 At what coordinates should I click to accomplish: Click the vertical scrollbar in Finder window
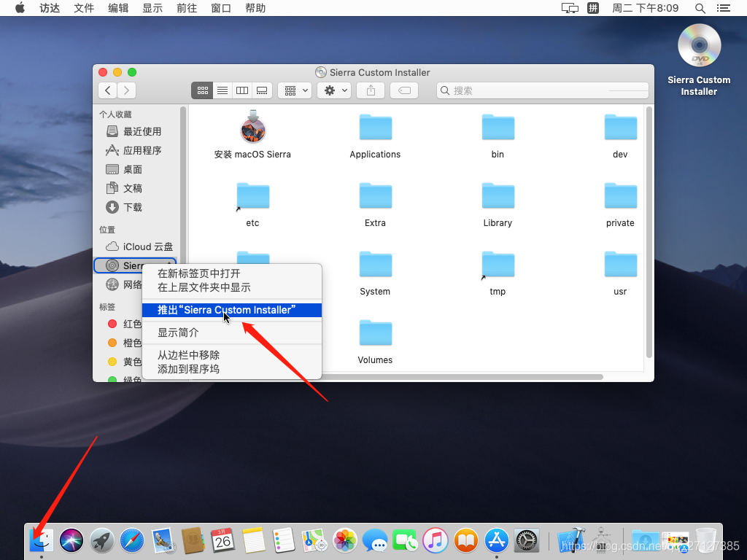[649, 233]
